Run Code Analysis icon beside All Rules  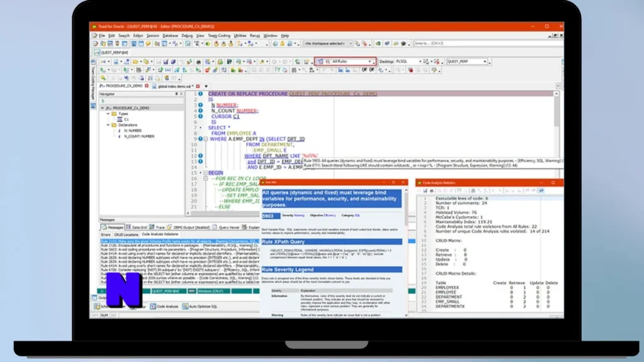320,62
